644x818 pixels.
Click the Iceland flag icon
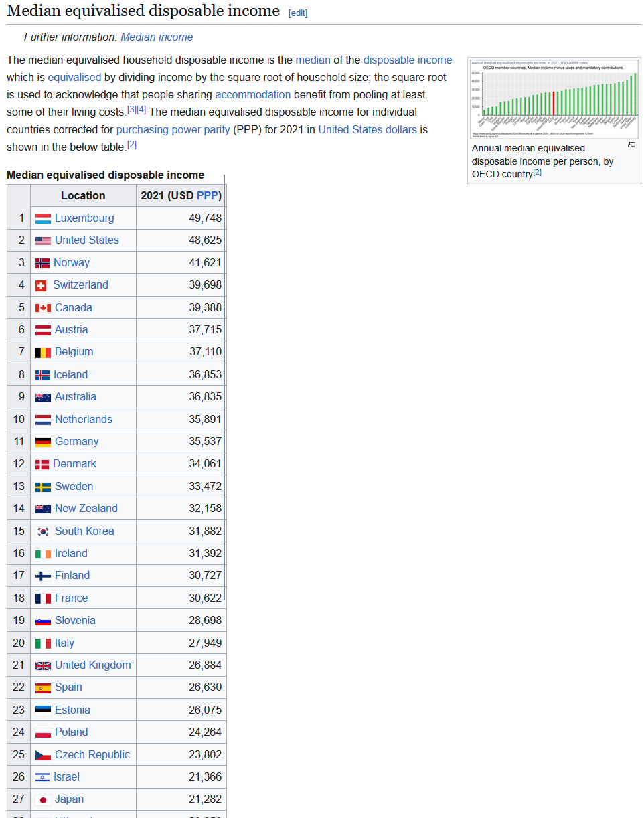coord(42,375)
